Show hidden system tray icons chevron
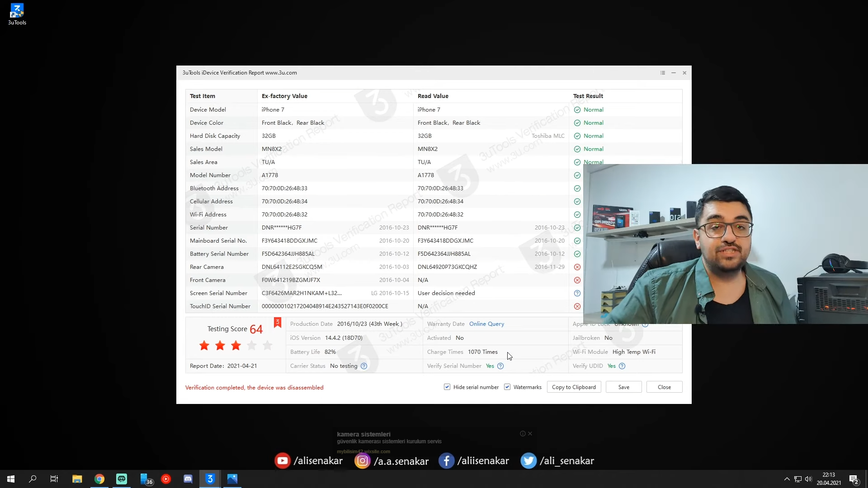 787,479
